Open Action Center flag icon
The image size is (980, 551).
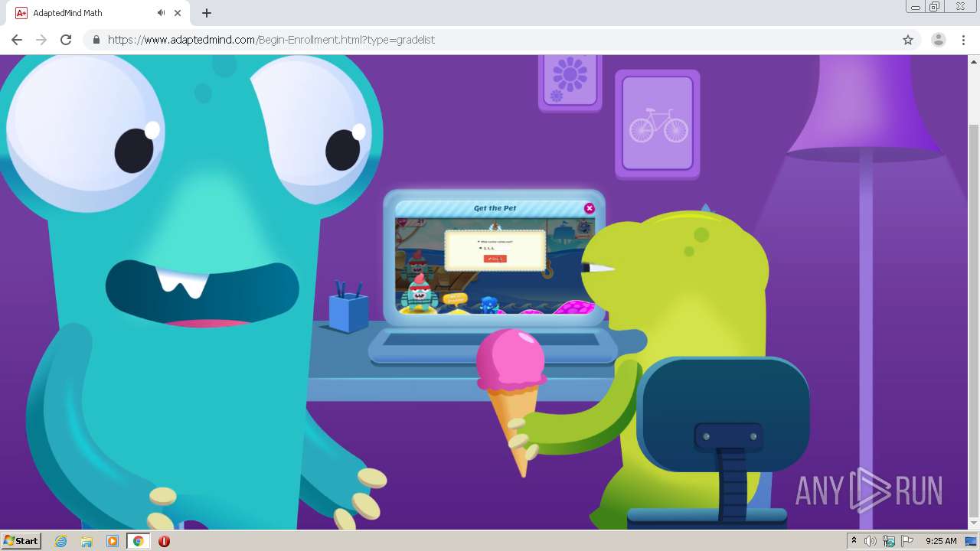[x=907, y=541]
